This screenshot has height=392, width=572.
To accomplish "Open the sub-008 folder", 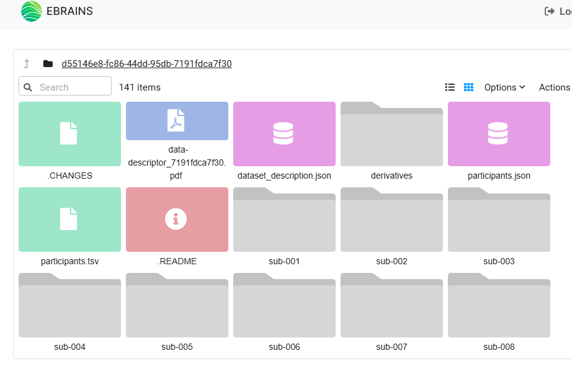I will 499,305.
